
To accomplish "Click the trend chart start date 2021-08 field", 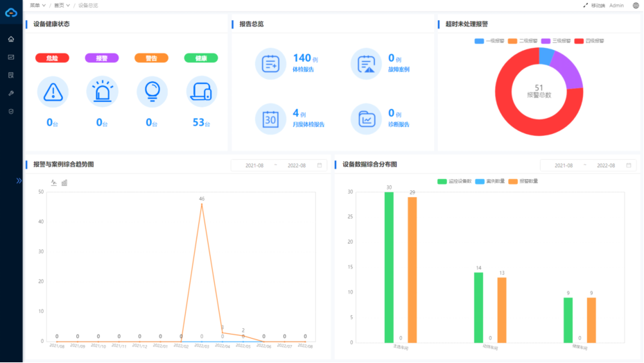I will click(255, 166).
